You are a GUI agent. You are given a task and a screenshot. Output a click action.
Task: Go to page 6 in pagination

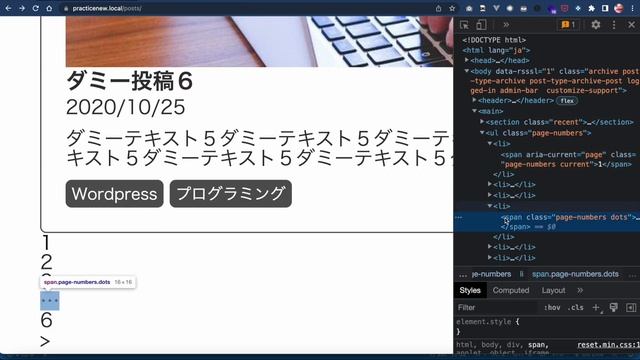46,320
